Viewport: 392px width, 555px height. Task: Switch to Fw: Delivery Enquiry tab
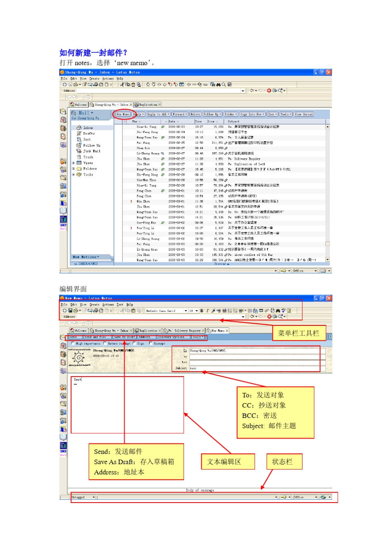(184, 331)
